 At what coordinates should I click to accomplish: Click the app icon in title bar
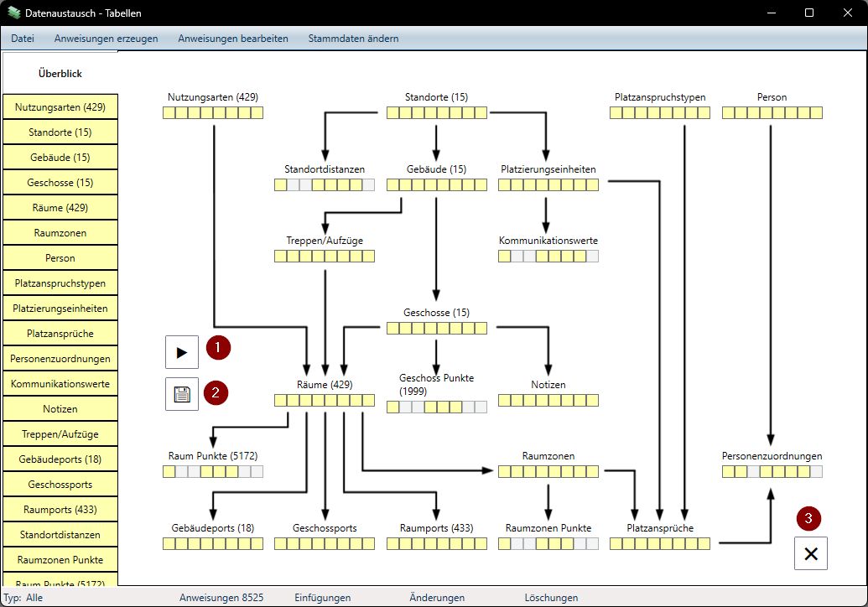[x=13, y=13]
